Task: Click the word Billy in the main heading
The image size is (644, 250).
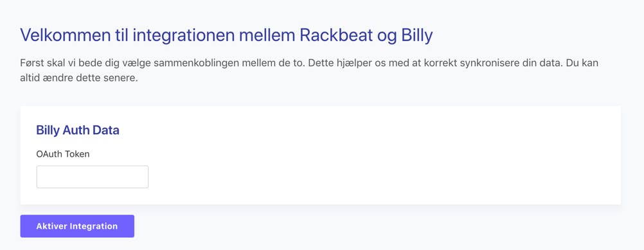Action: [x=416, y=37]
